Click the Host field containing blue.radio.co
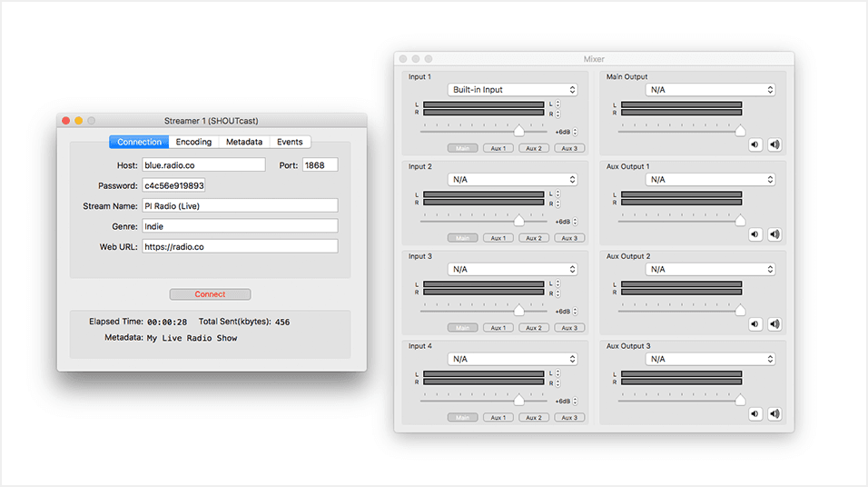 pyautogui.click(x=203, y=165)
